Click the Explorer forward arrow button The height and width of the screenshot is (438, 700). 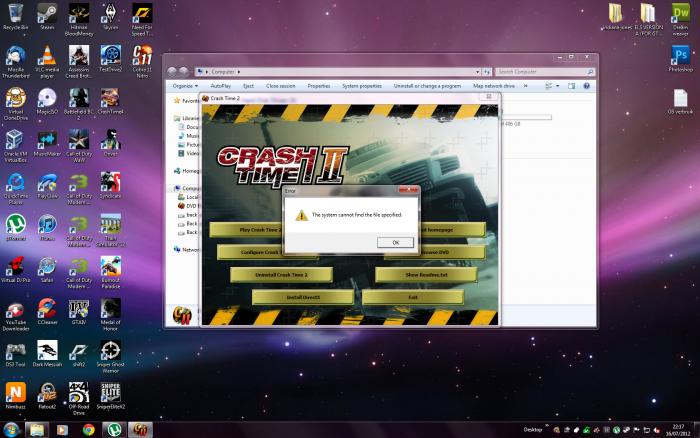[x=183, y=71]
